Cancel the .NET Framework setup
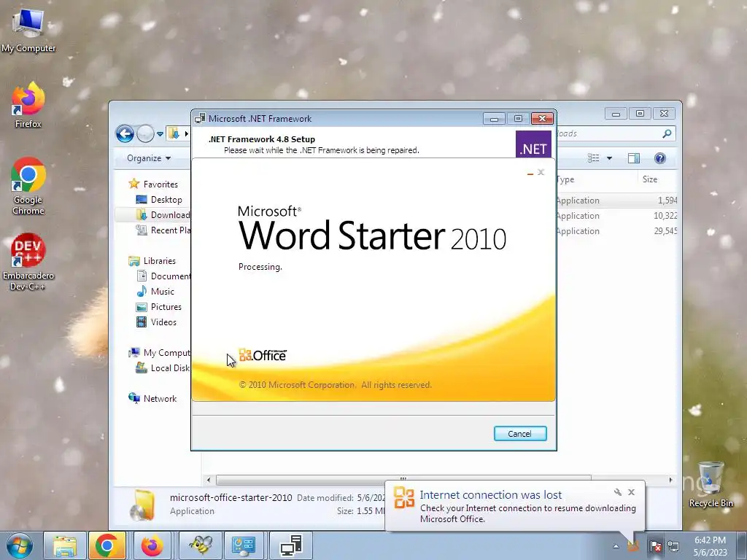The width and height of the screenshot is (747, 560). 520,433
